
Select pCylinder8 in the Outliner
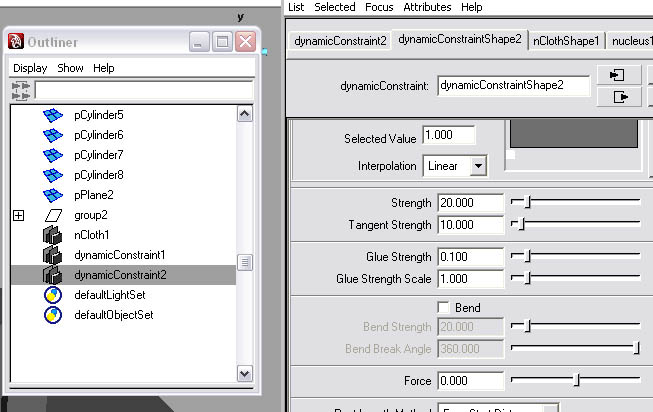tap(99, 175)
